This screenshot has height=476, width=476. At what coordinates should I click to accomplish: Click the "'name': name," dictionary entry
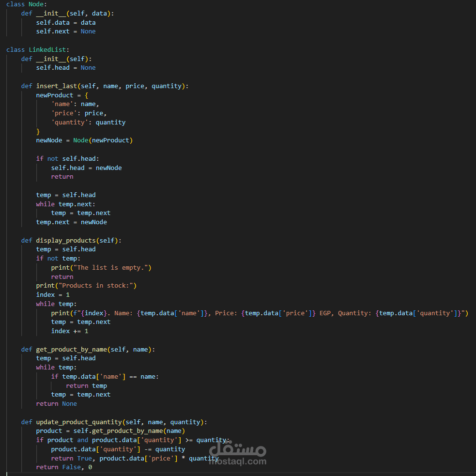75,104
